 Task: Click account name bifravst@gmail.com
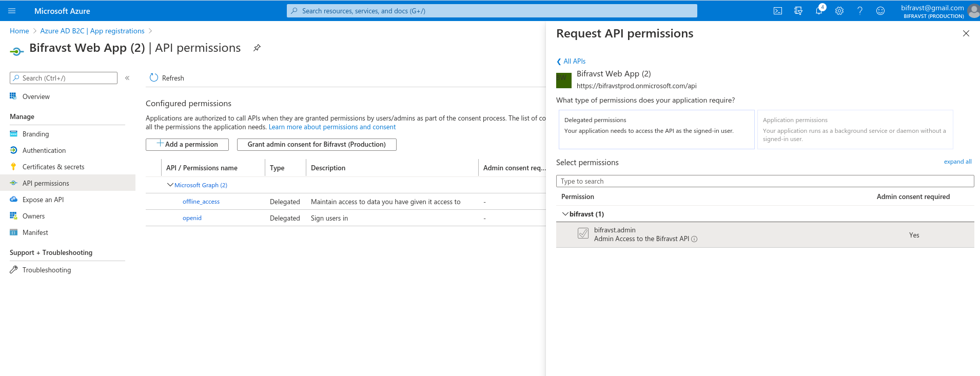pos(932,8)
